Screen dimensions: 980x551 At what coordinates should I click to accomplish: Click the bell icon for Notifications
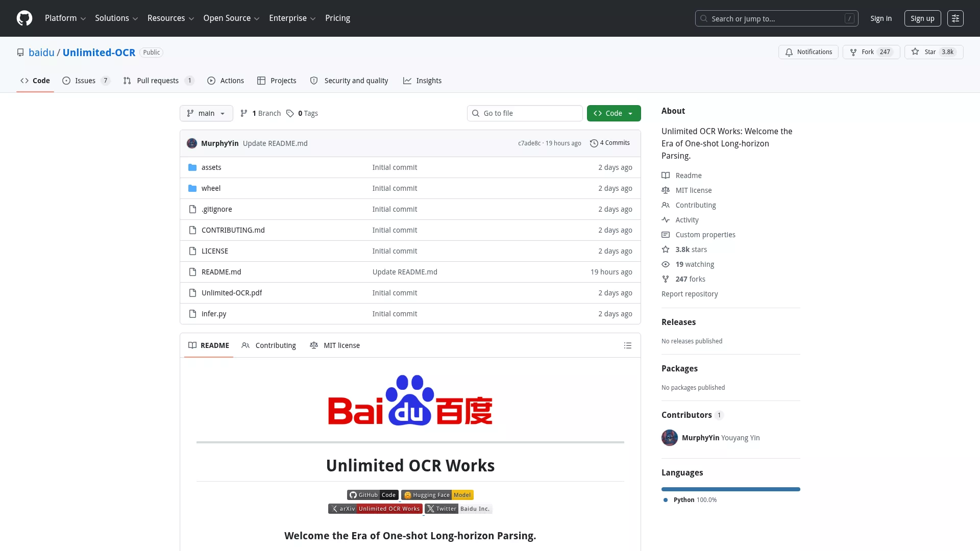[789, 52]
